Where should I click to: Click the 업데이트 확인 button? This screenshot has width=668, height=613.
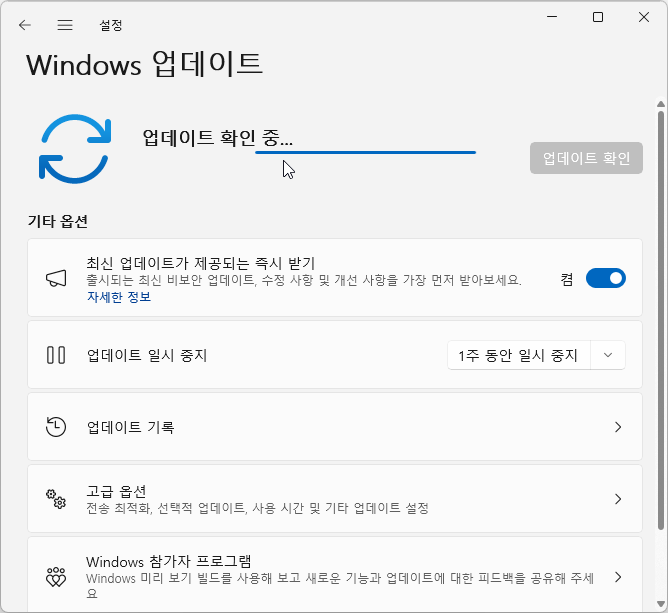click(x=586, y=158)
